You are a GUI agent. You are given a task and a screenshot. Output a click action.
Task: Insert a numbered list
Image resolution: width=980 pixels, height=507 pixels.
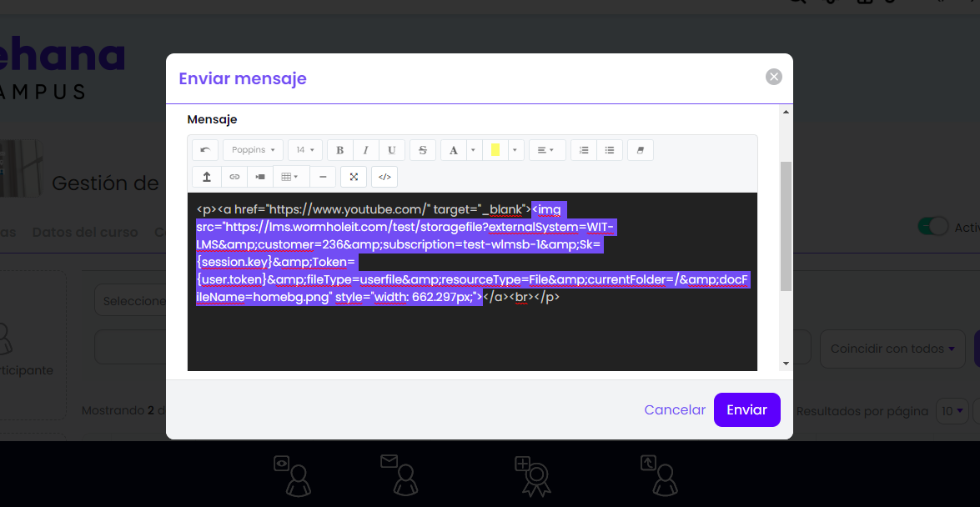click(584, 150)
